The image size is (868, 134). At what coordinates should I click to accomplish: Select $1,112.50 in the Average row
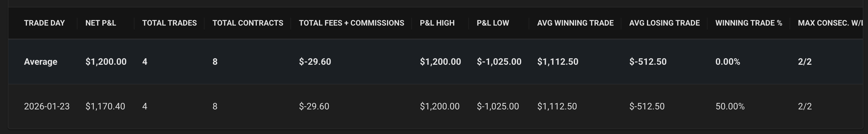pos(558,61)
